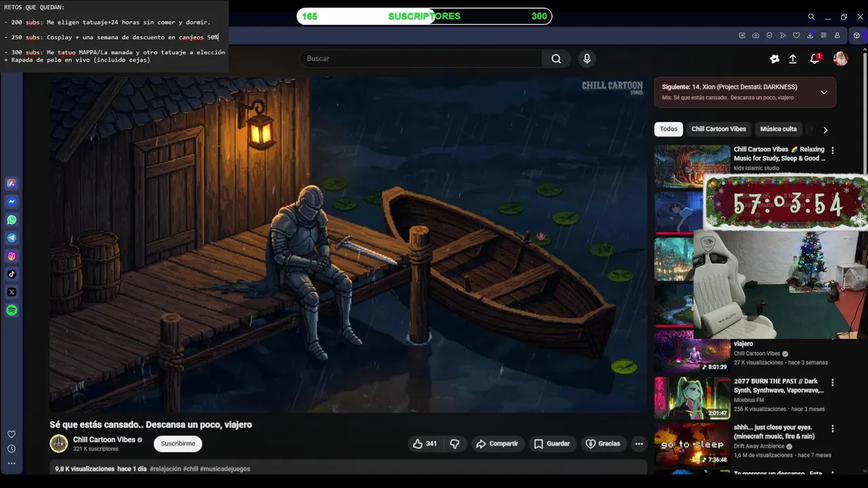
Task: Click the Compartir share button
Action: pos(497,444)
